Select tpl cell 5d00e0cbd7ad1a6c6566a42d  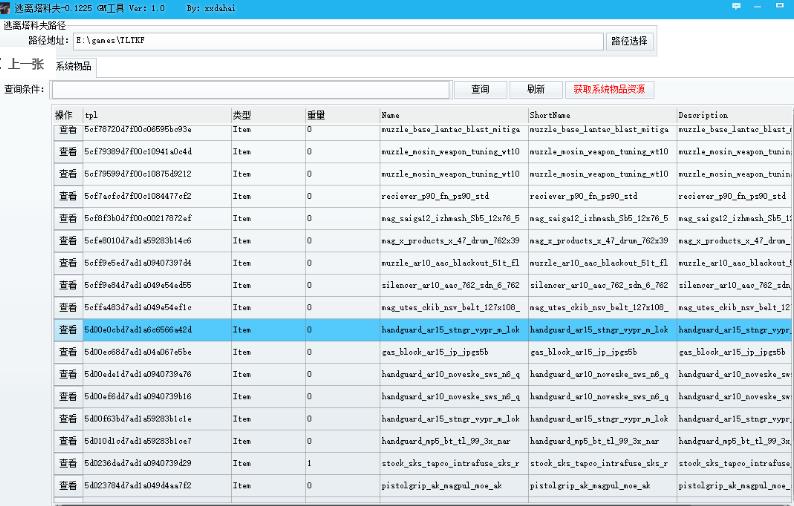click(157, 330)
